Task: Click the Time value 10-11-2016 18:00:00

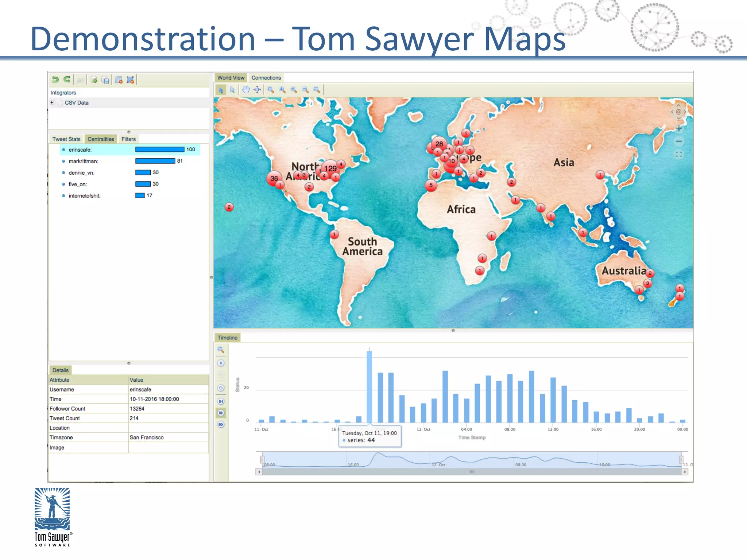Action: [169, 399]
